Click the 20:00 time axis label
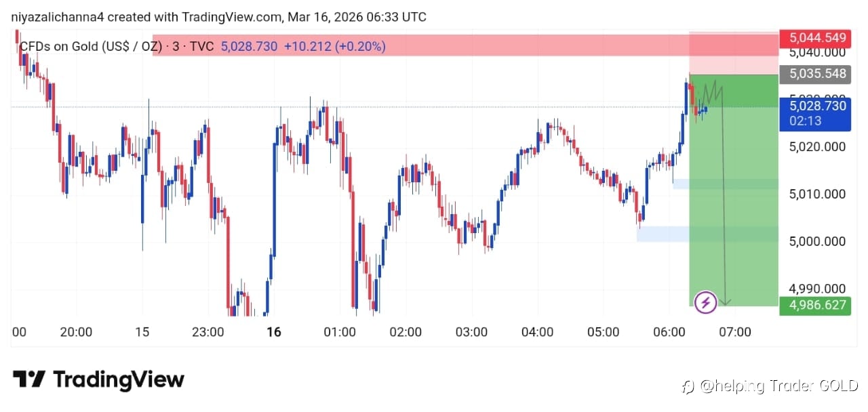 click(x=76, y=332)
